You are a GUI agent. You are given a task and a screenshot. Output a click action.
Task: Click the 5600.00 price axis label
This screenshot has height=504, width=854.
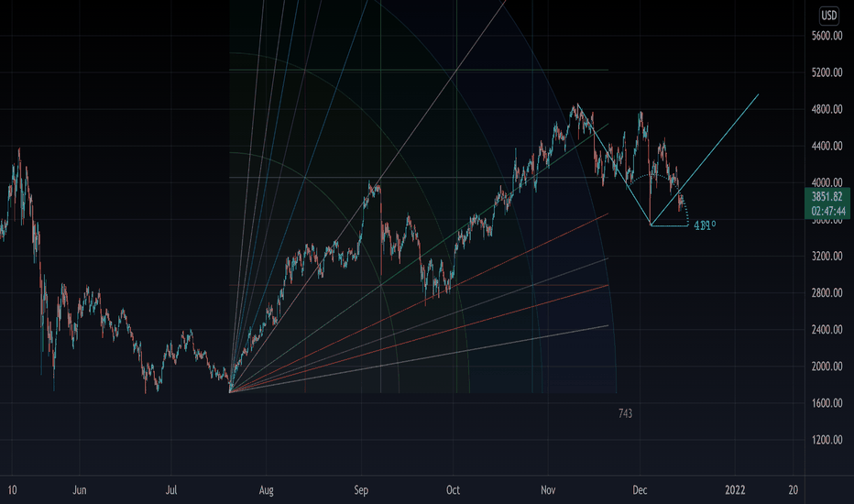click(827, 36)
